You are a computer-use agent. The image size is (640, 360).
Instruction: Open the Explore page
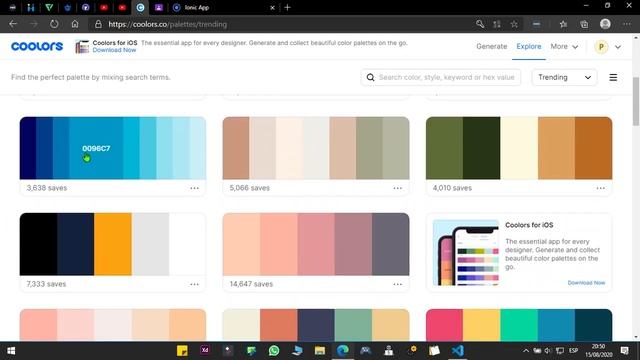tap(529, 46)
